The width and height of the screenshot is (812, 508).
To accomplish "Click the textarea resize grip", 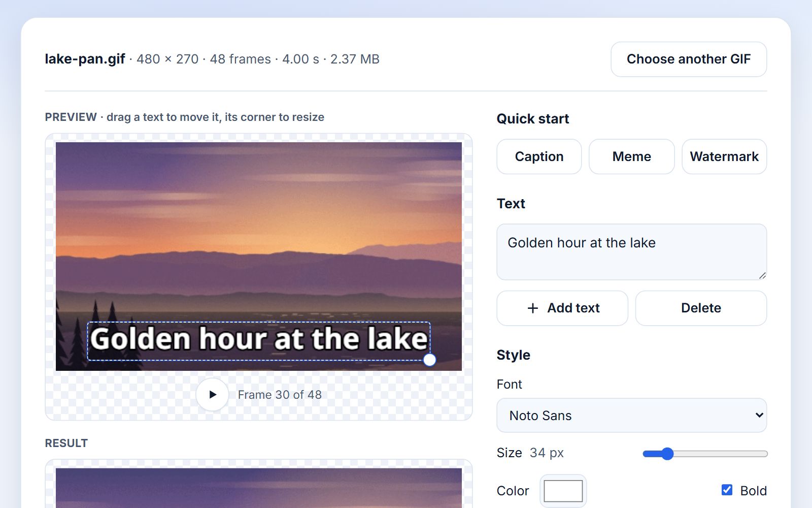I will pos(762,275).
